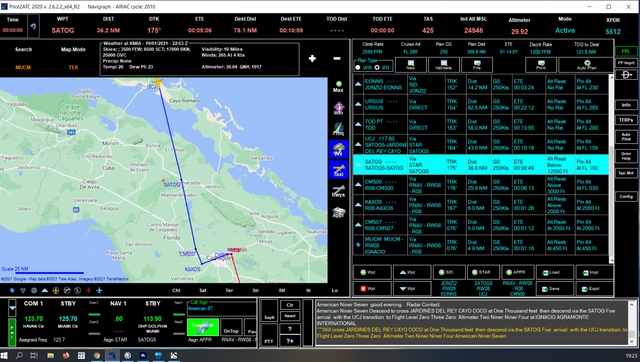Expand the CM500 waypoint row arrow
The height and width of the screenshot is (362, 640).
[x=358, y=184]
